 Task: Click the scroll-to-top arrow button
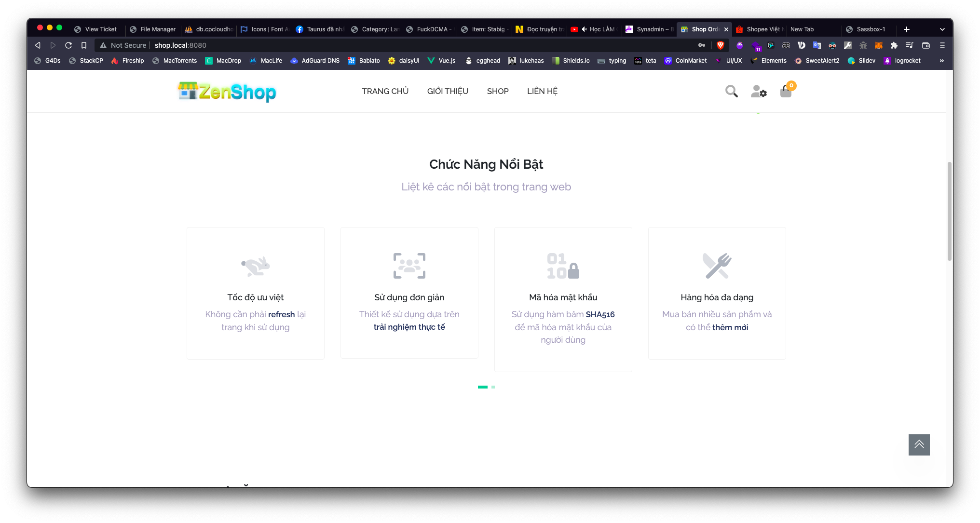(919, 444)
